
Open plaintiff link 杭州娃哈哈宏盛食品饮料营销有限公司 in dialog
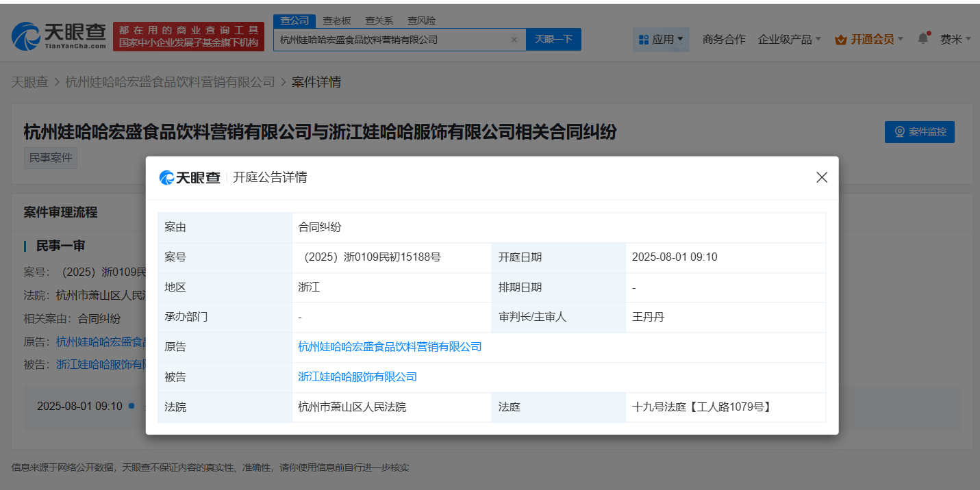(x=390, y=347)
